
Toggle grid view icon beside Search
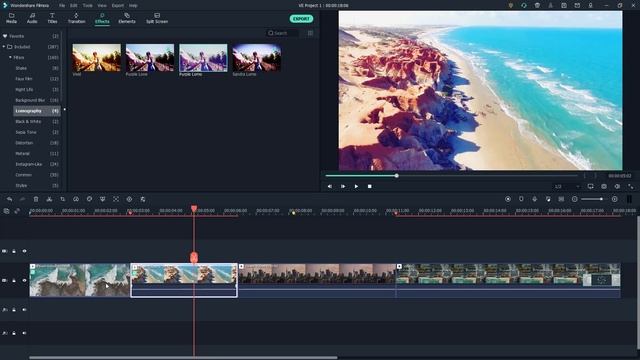coord(310,33)
